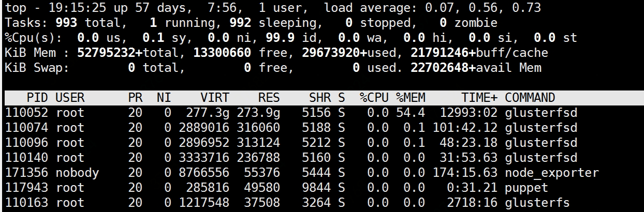Click the VIRT column header
This screenshot has height=212, width=644.
tap(215, 98)
